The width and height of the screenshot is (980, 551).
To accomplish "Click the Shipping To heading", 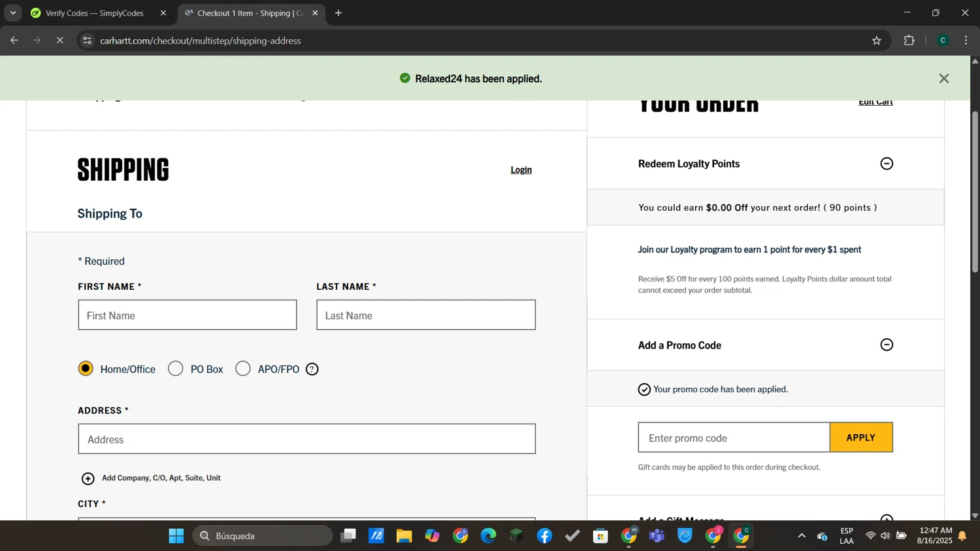I will 110,213.
